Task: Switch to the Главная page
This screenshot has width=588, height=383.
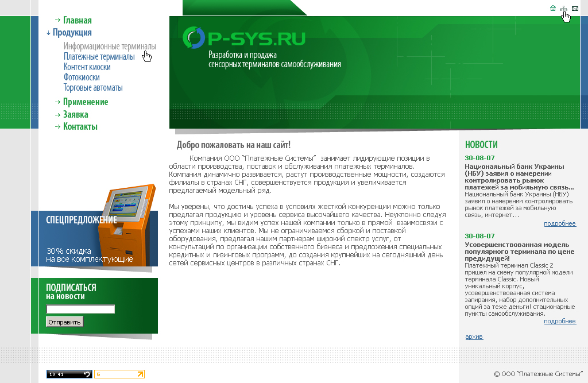Action: (77, 20)
